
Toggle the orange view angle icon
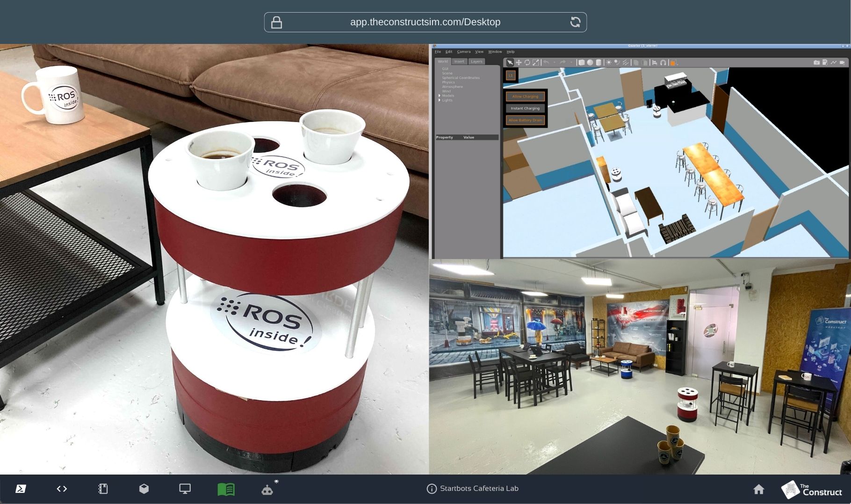pos(673,63)
